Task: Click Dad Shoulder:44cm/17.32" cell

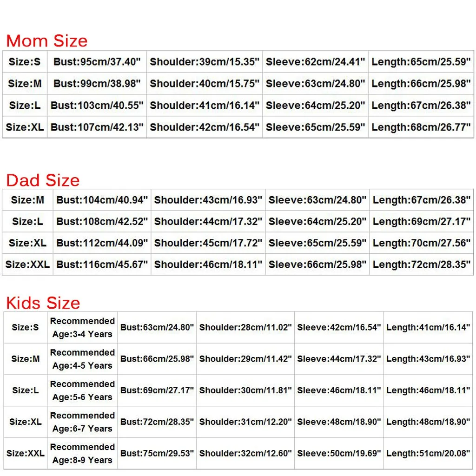Action: tap(208, 221)
